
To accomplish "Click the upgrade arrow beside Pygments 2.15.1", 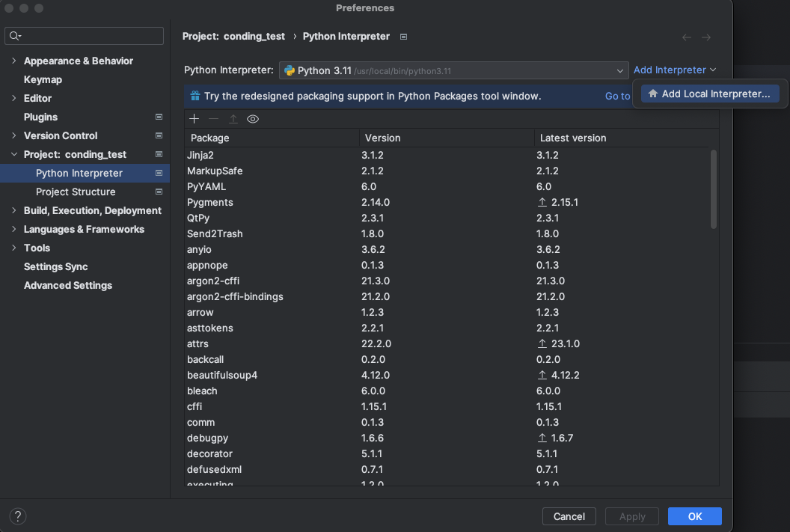I will click(x=542, y=202).
